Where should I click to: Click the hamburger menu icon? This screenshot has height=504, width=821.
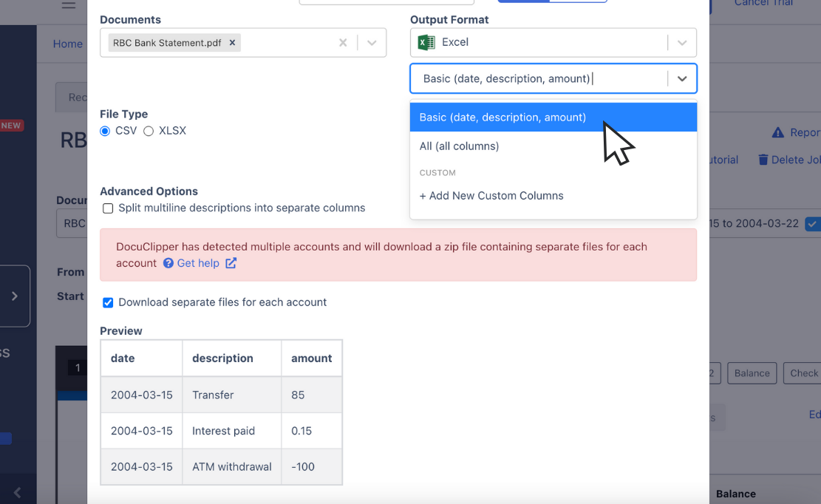pyautogui.click(x=69, y=4)
